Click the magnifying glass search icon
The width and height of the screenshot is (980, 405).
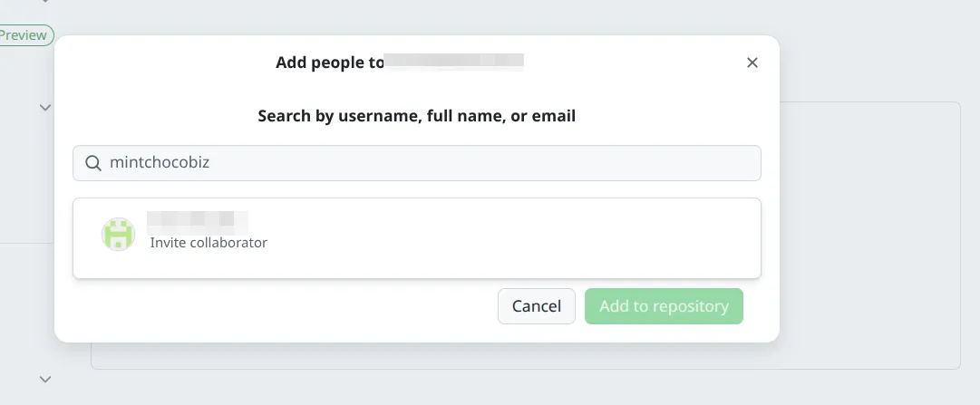coord(92,163)
